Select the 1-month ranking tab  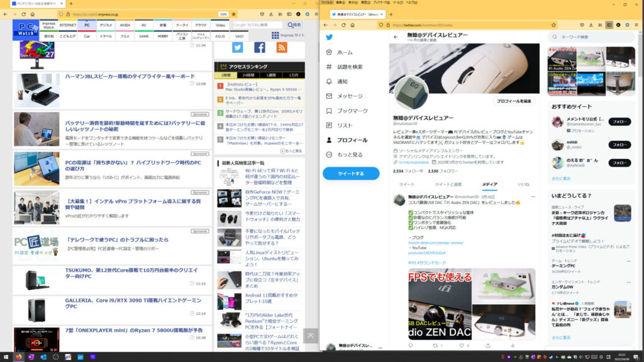click(x=293, y=75)
